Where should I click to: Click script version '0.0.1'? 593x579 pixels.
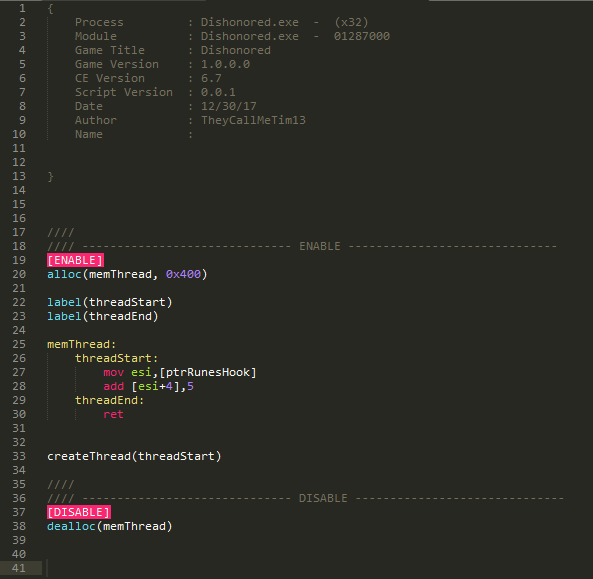[x=218, y=92]
